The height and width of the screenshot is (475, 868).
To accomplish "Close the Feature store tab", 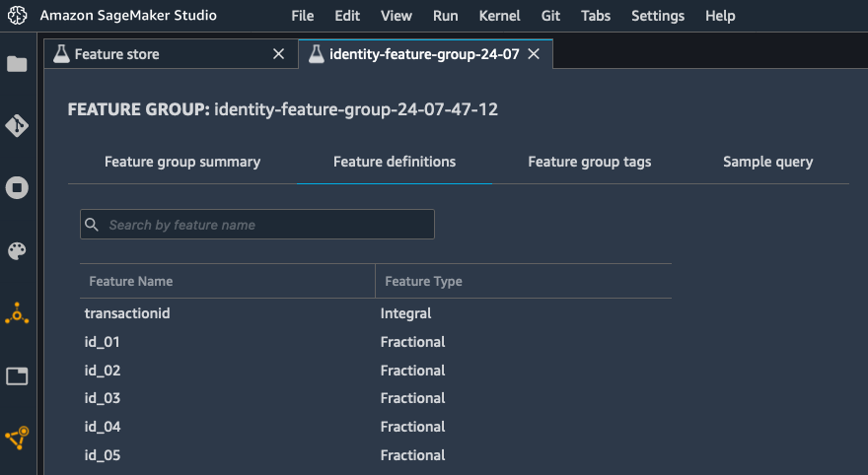I will tap(279, 54).
